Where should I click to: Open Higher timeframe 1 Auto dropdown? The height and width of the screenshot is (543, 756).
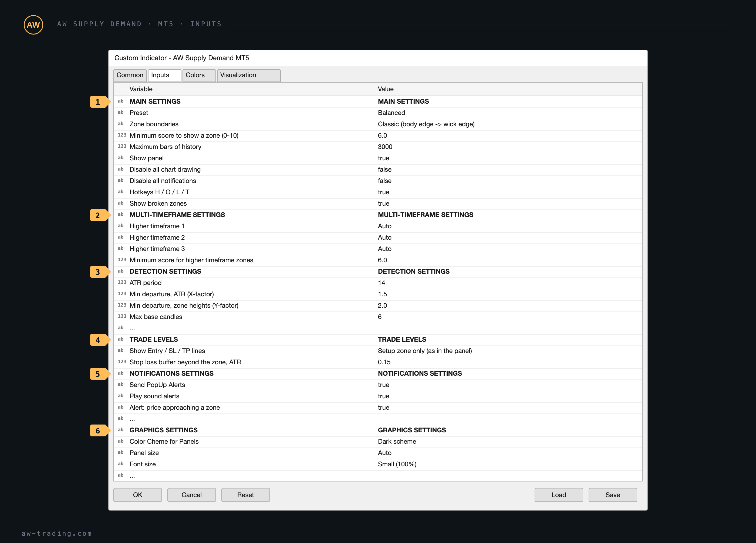pos(508,226)
